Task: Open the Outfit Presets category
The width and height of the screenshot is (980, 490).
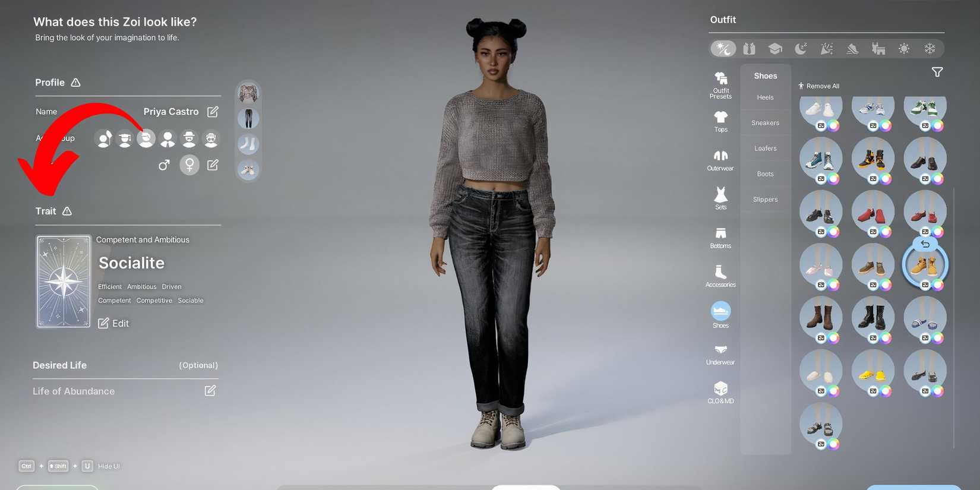Action: pos(720,84)
